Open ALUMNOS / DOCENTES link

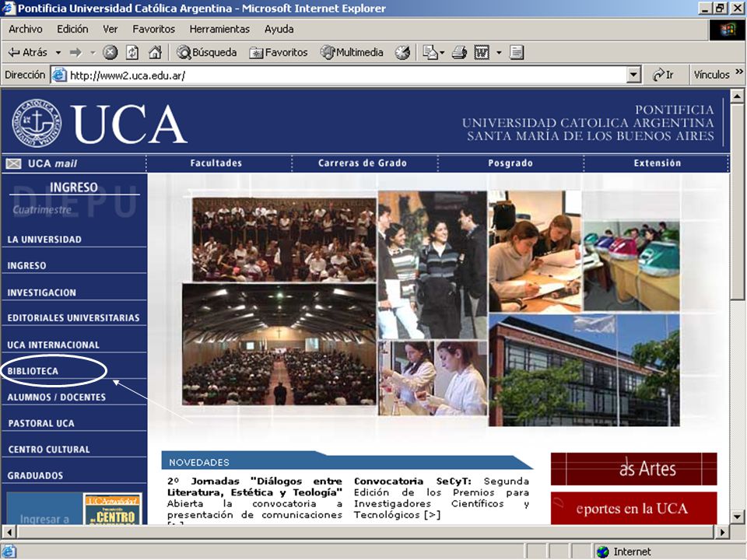point(56,397)
